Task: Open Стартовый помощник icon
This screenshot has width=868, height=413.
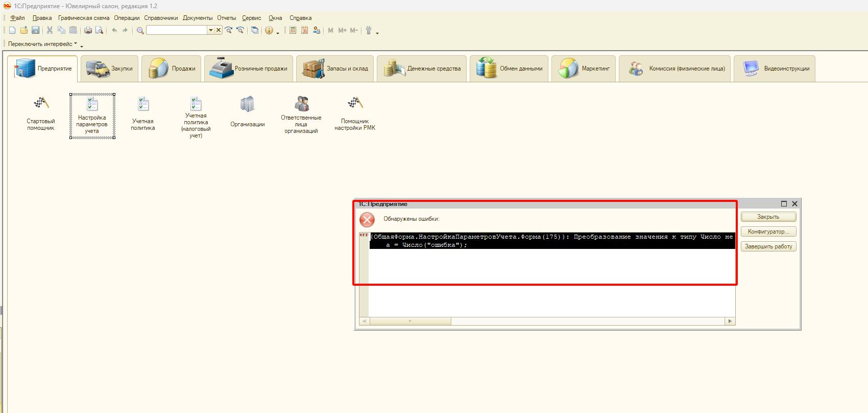Action: click(x=41, y=113)
